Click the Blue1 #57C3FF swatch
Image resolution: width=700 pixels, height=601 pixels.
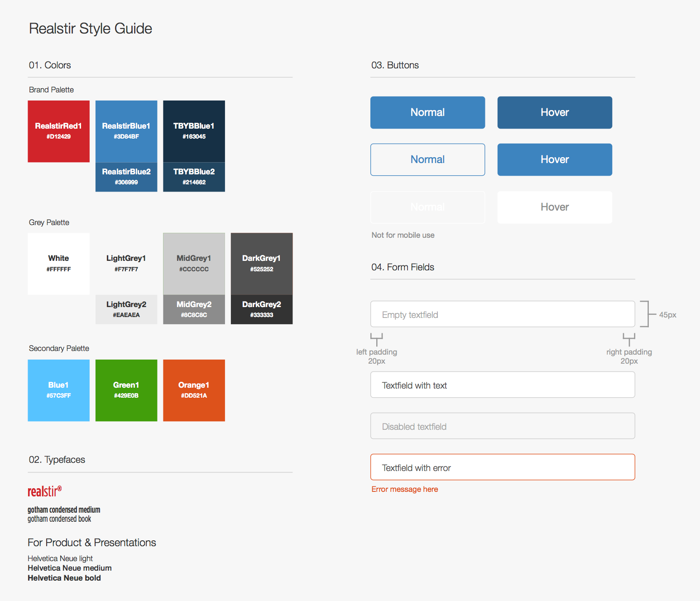tap(58, 390)
